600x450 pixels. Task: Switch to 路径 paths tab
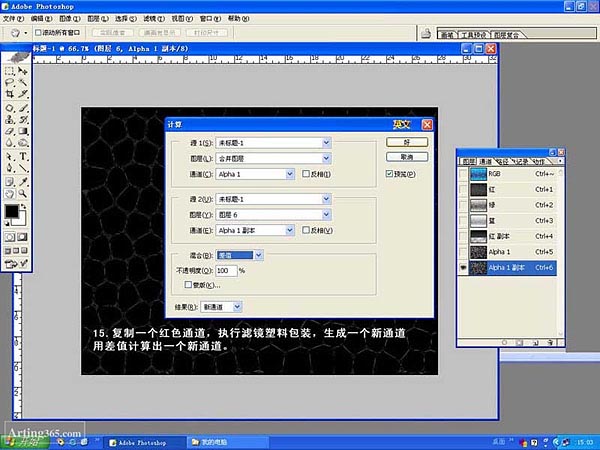coord(503,162)
